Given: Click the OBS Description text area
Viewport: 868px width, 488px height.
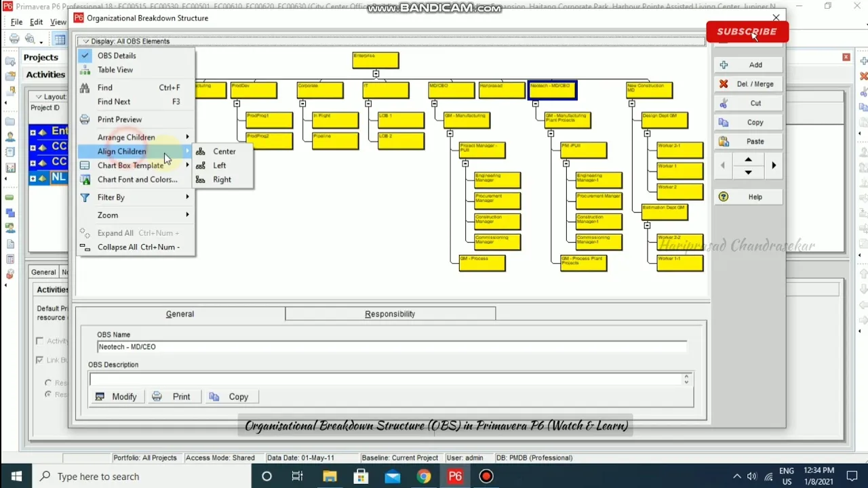Looking at the screenshot, I should (x=387, y=380).
